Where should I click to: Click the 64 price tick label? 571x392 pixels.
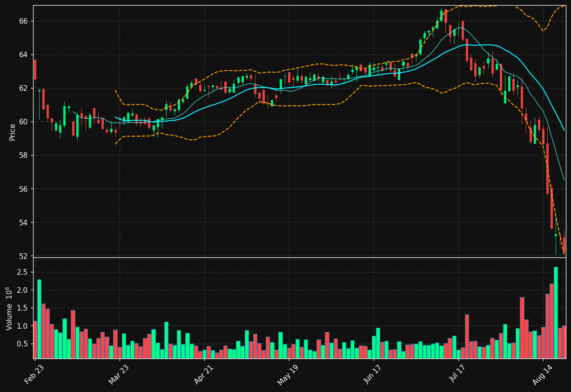(x=23, y=55)
